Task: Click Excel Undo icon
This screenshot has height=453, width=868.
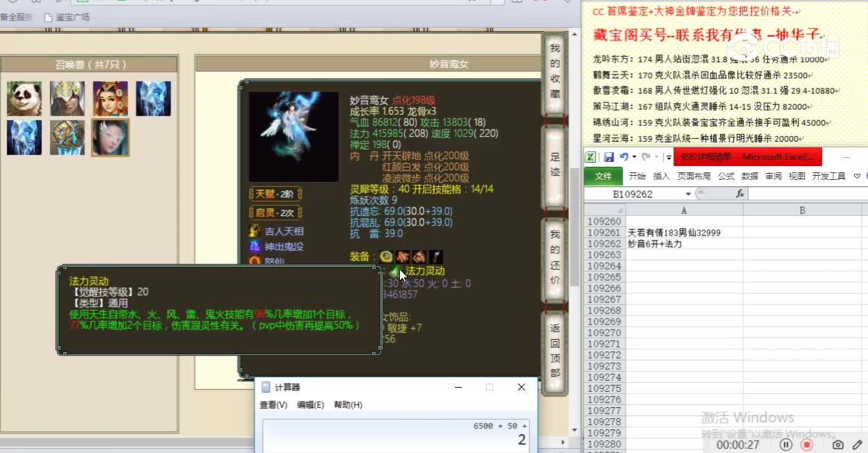Action: [624, 157]
